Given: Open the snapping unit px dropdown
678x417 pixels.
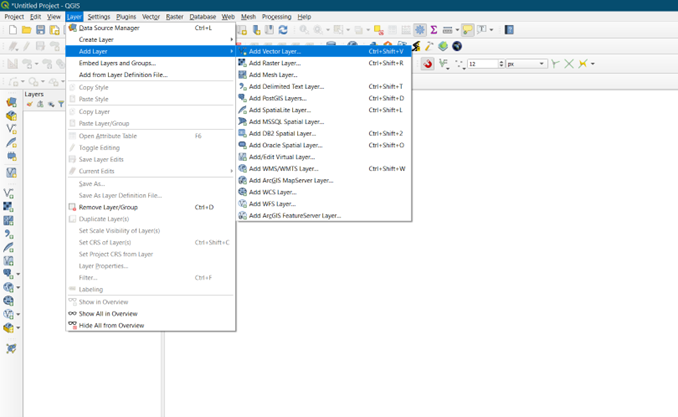Looking at the screenshot, I should click(527, 64).
